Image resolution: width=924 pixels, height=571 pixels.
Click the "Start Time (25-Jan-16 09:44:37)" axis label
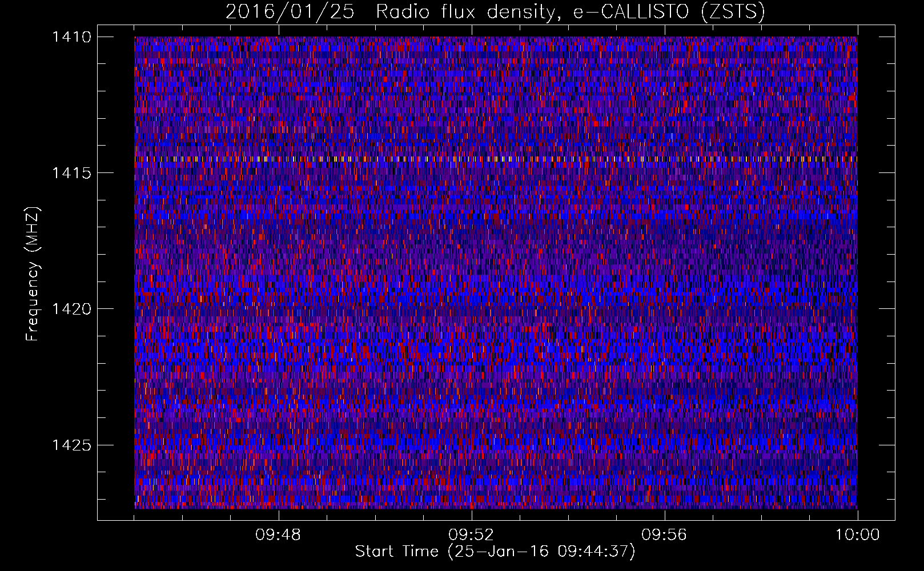point(495,552)
